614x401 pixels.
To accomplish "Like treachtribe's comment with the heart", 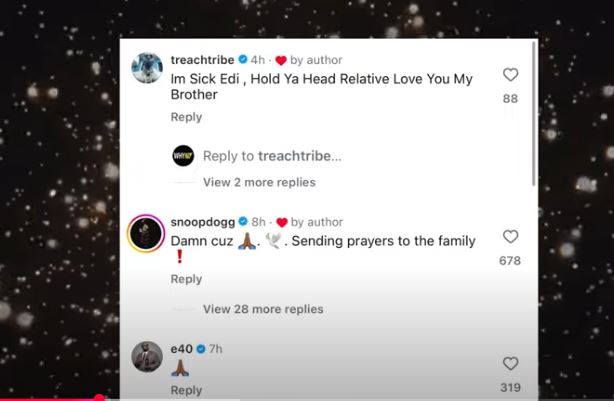I will tap(510, 74).
